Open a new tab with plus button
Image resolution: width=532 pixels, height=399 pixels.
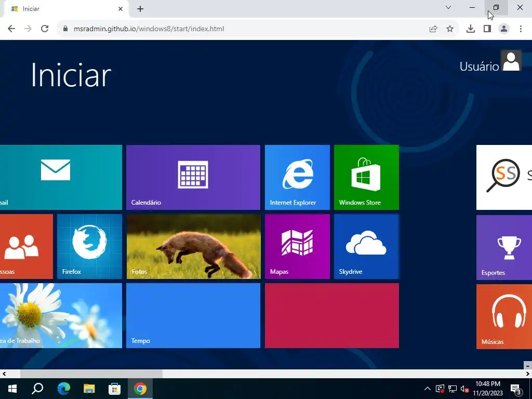pos(140,9)
